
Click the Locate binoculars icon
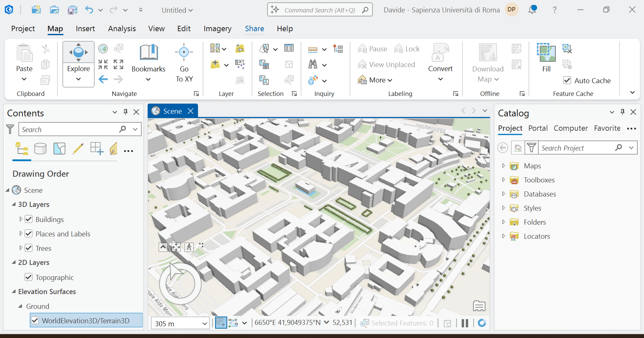(313, 64)
